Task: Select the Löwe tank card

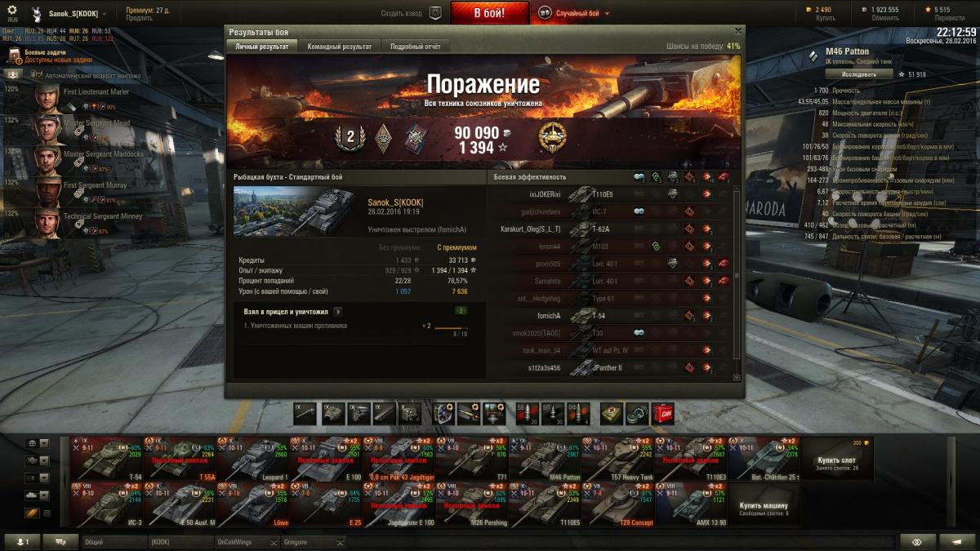Action: (x=254, y=504)
